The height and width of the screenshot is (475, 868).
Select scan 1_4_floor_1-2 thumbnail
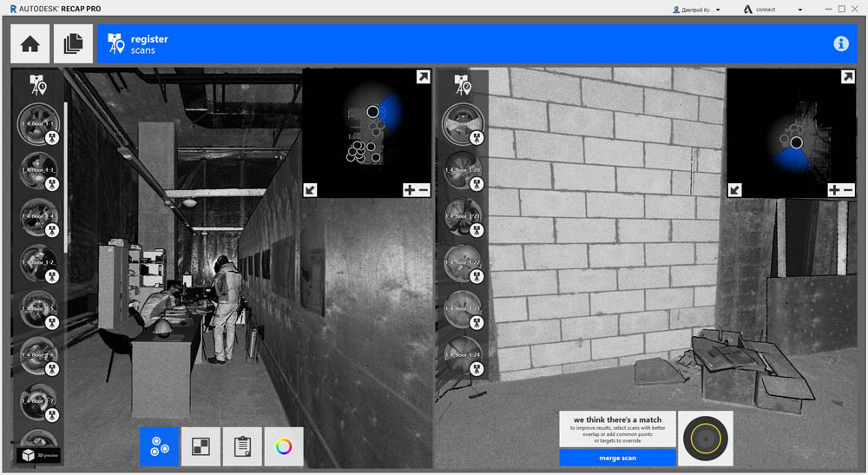click(37, 262)
